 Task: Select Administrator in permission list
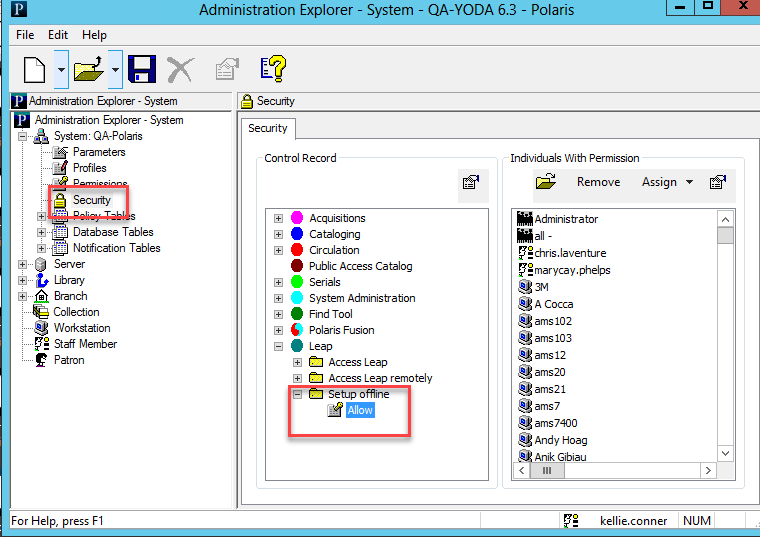tap(566, 219)
